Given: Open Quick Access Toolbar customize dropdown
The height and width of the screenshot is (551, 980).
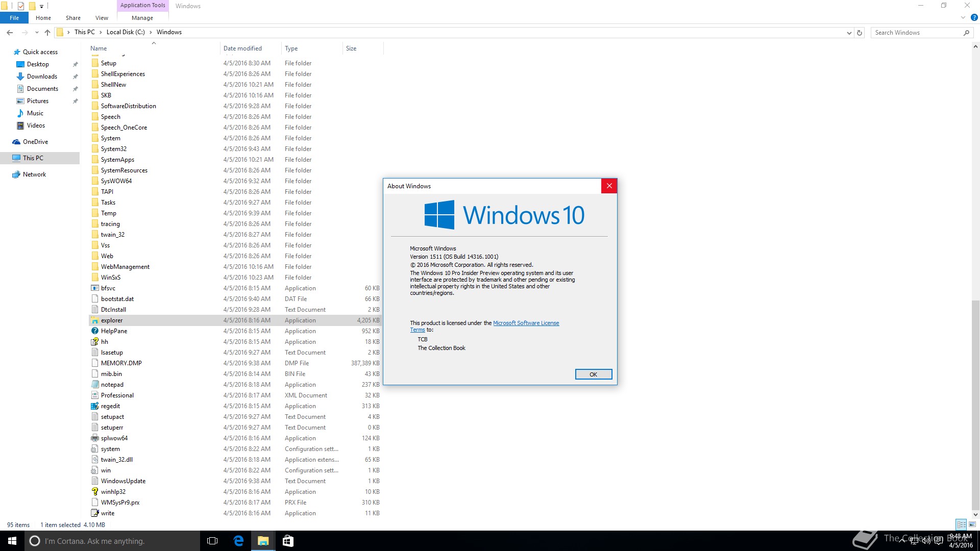Looking at the screenshot, I should (x=41, y=6).
